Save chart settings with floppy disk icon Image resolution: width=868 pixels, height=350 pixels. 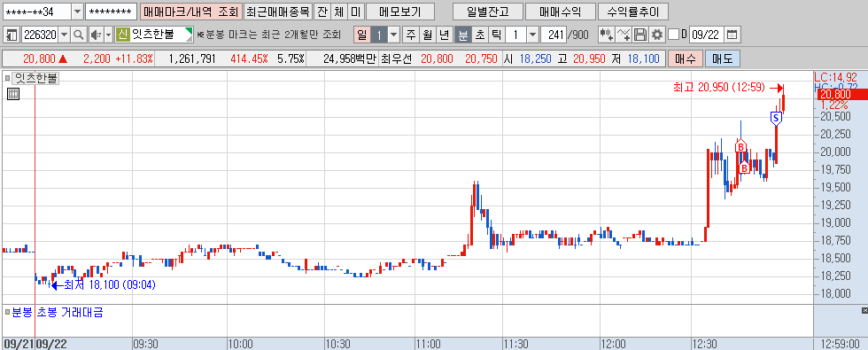pyautogui.click(x=640, y=35)
